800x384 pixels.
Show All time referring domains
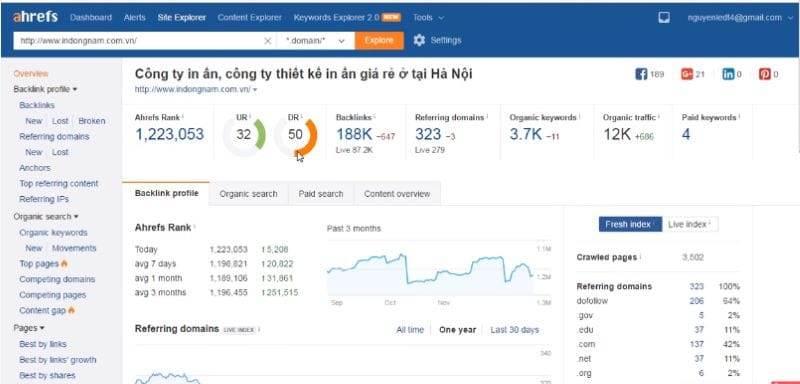coord(410,330)
